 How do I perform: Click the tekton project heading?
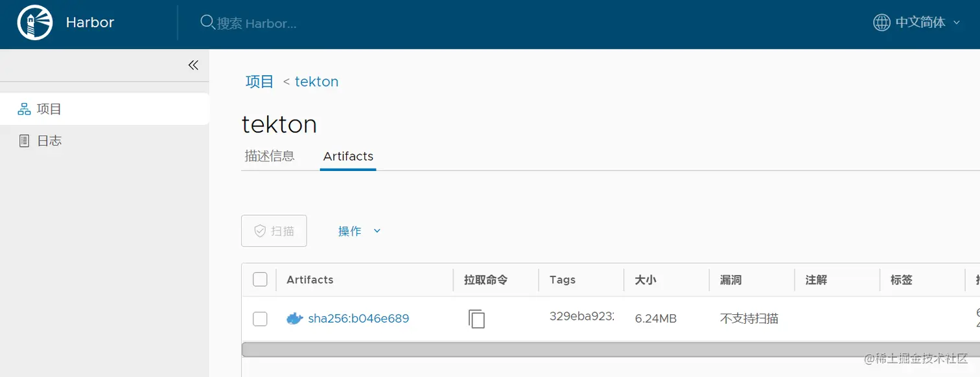pyautogui.click(x=279, y=124)
